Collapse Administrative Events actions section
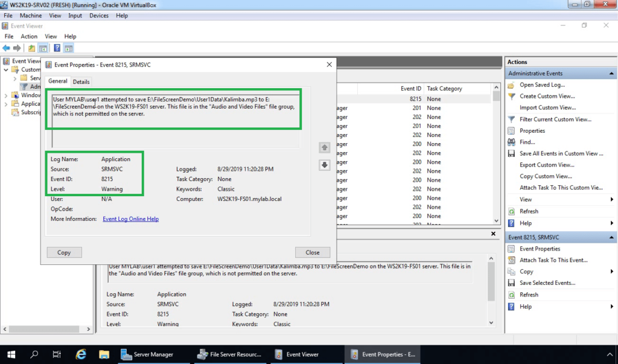This screenshot has width=618, height=364. click(x=611, y=74)
